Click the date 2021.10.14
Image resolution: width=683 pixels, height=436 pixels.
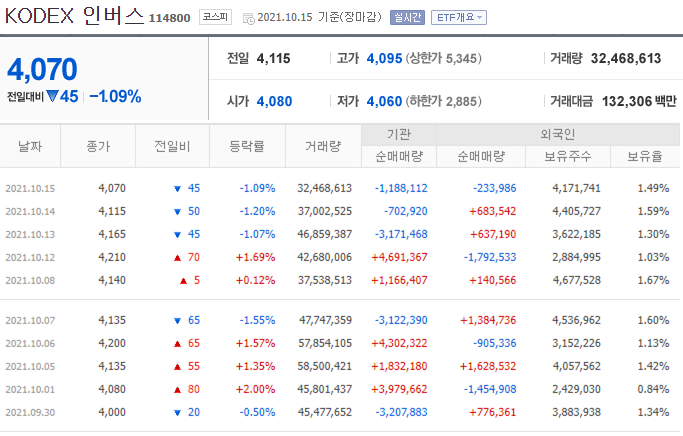point(30,212)
